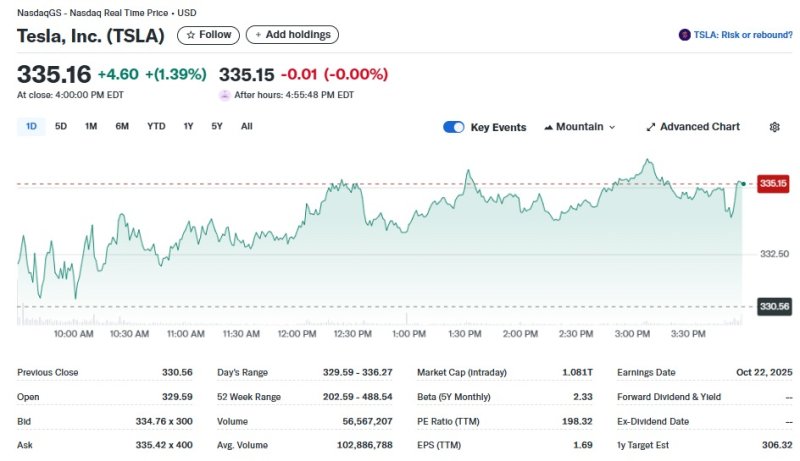Viewport: 800px width, 461px height.
Task: Show the All time range
Action: 247,126
